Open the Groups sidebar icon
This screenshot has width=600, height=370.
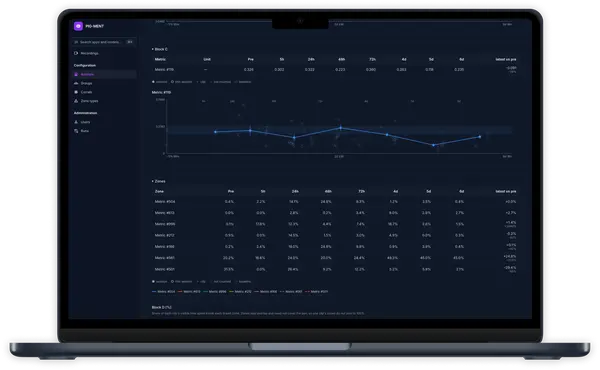pos(76,83)
